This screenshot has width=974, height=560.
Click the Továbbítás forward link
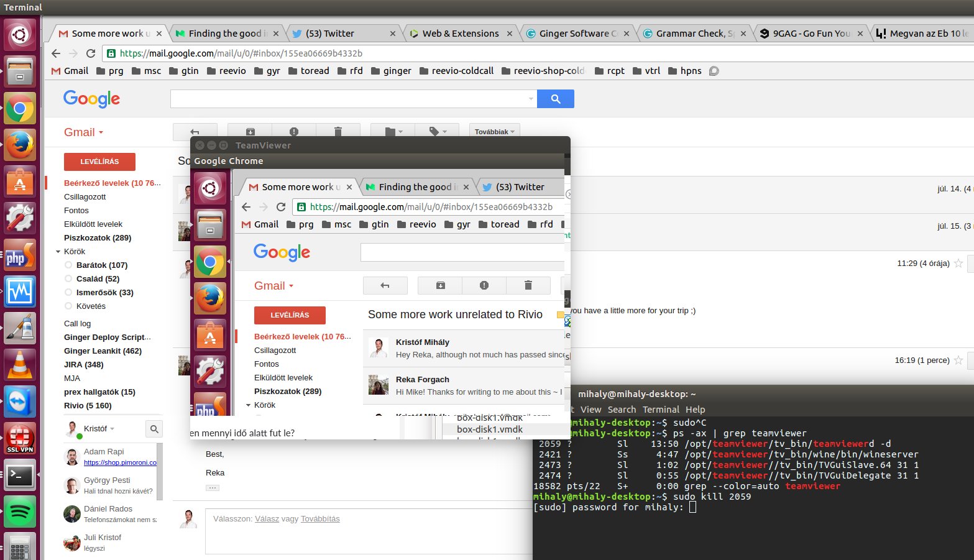320,519
